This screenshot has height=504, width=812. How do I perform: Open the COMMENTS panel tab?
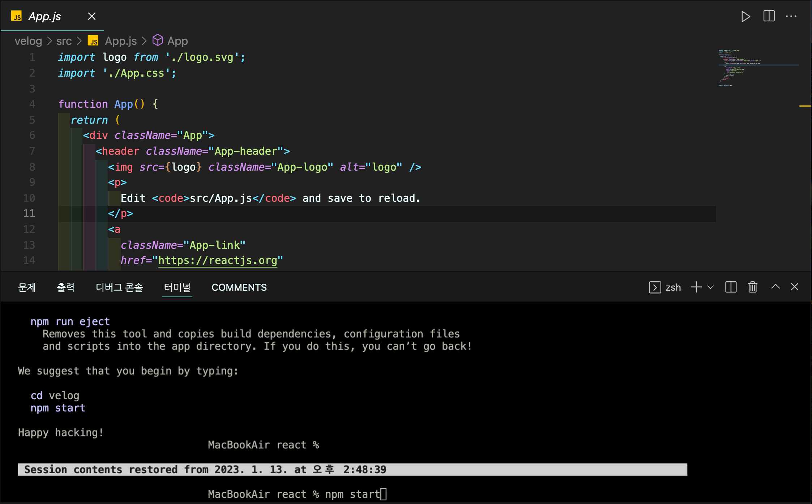click(239, 287)
